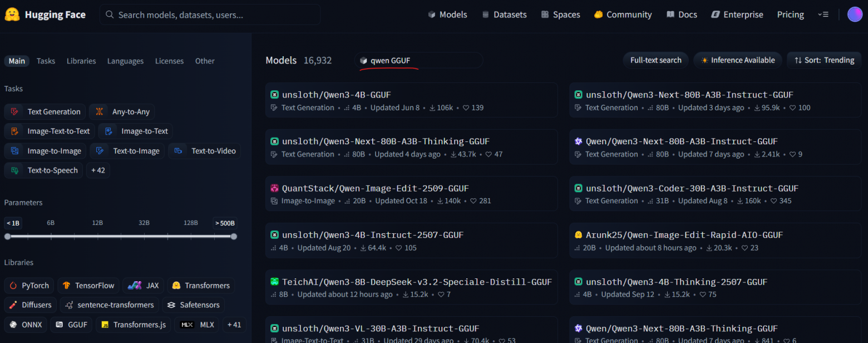The image size is (868, 343).
Task: Switch to the Tasks filter tab
Action: tap(46, 61)
